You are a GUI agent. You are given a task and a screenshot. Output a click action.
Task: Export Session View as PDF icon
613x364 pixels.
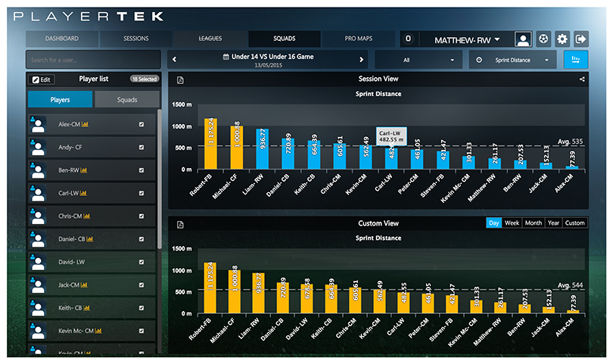[x=180, y=80]
